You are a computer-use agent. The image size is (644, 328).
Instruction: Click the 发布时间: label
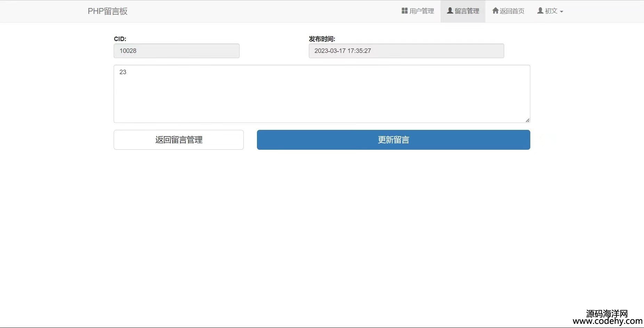(x=322, y=39)
